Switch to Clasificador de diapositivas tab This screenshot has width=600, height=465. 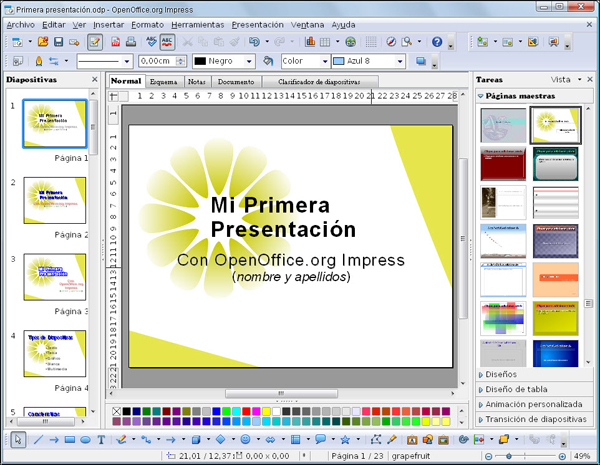point(319,82)
